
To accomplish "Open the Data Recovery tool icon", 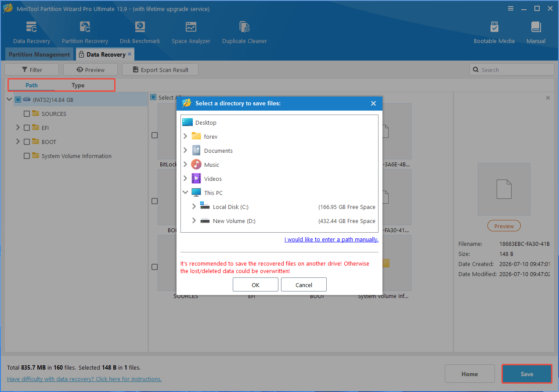I will point(31,27).
